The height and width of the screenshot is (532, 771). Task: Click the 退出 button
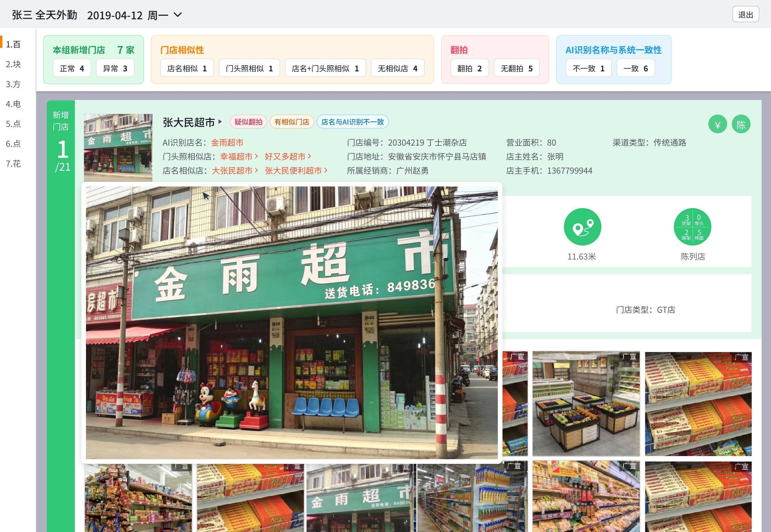point(746,14)
